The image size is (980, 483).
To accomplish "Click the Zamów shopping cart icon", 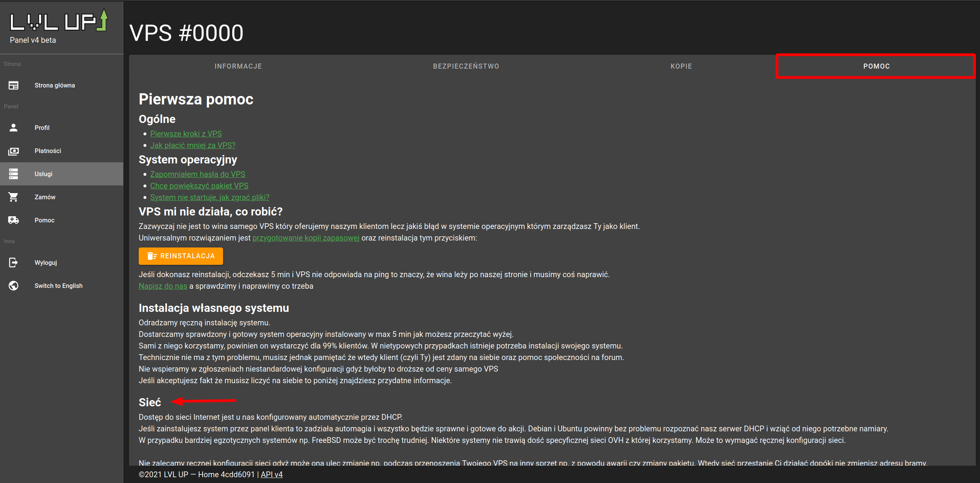I will pyautogui.click(x=13, y=197).
